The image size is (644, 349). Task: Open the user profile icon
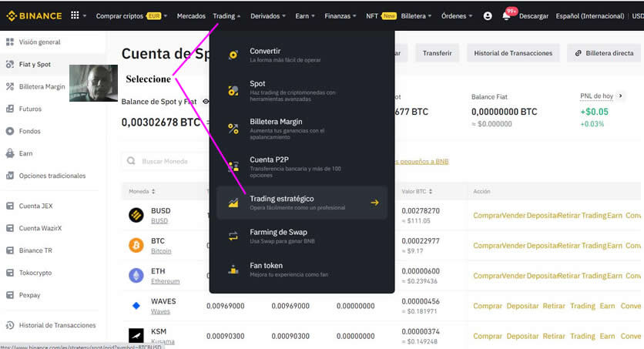[x=488, y=16]
